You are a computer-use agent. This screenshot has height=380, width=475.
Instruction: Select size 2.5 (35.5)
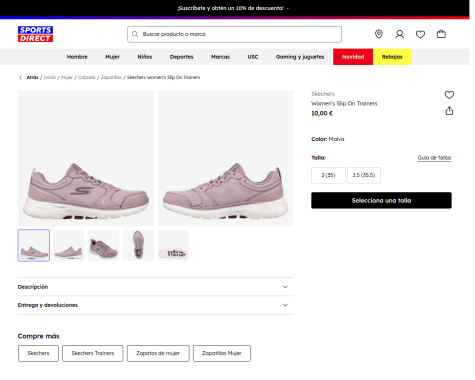tap(364, 175)
